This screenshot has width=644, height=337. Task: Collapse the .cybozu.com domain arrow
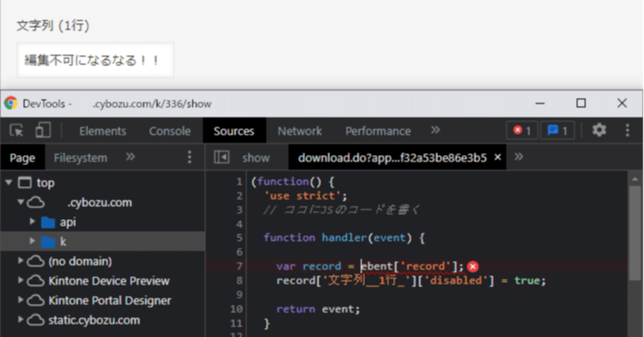point(21,202)
